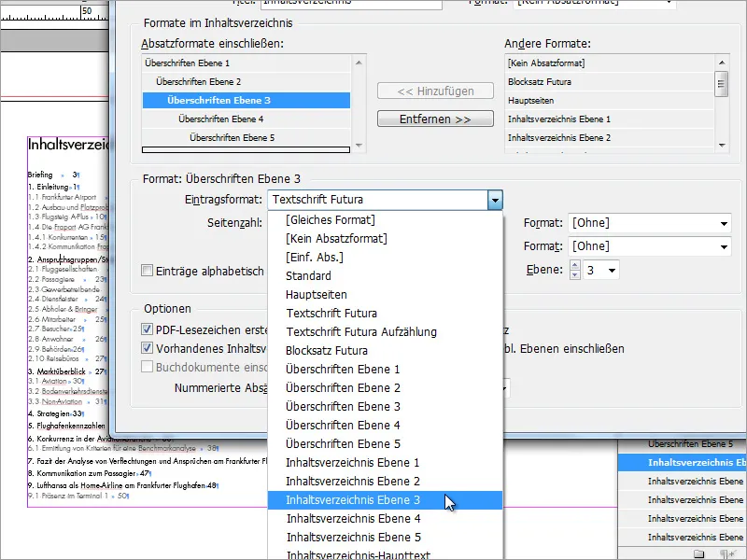The width and height of the screenshot is (747, 560).
Task: Choose Inhaltsverzeichnis Ebene 1 from dropdown list
Action: pos(385,462)
